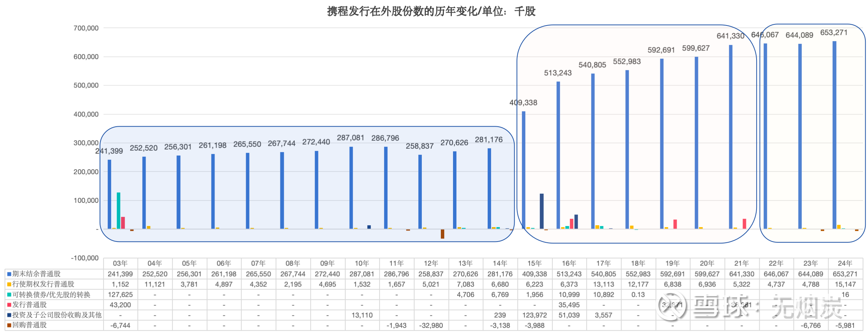Click the 592,691 data label above the 19年 bar

tap(661, 50)
